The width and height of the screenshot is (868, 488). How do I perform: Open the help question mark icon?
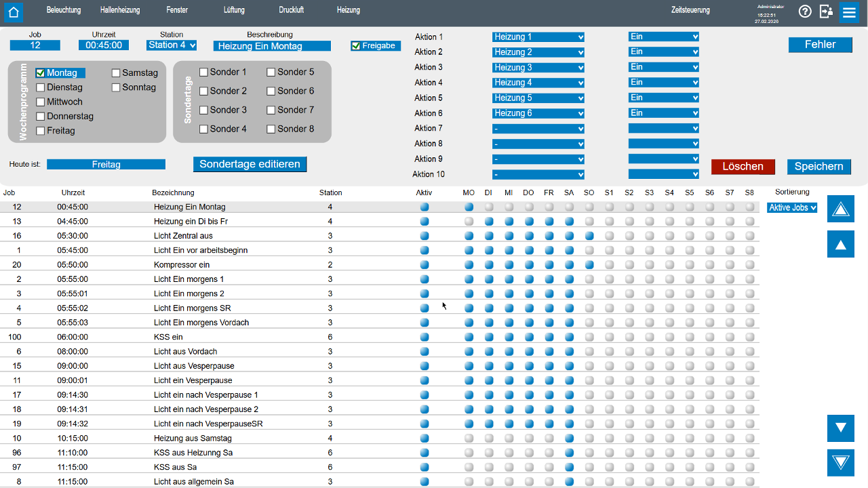point(805,12)
